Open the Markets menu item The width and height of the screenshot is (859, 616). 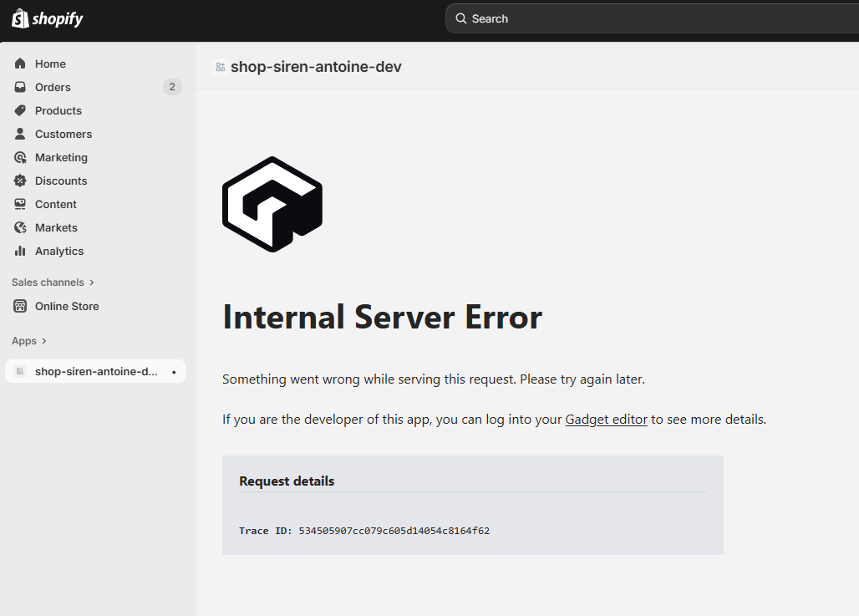[x=56, y=227]
